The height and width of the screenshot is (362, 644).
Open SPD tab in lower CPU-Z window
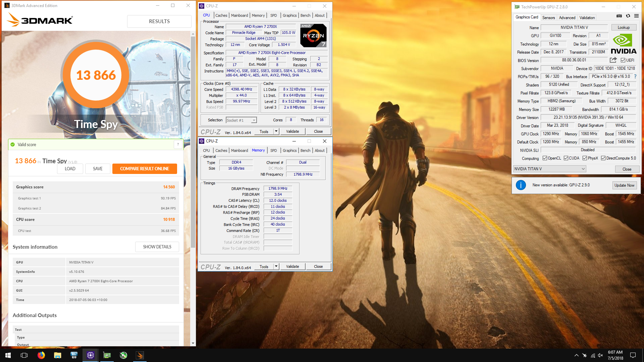click(273, 150)
